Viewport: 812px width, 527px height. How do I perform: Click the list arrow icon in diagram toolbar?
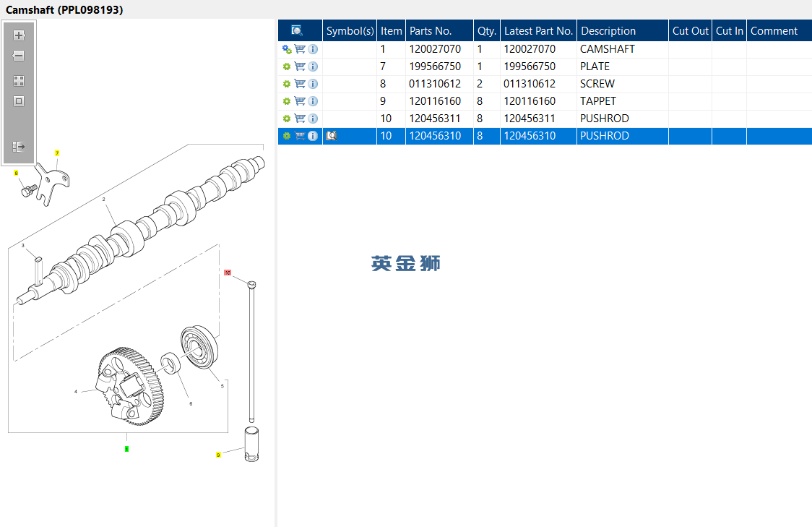[x=19, y=147]
